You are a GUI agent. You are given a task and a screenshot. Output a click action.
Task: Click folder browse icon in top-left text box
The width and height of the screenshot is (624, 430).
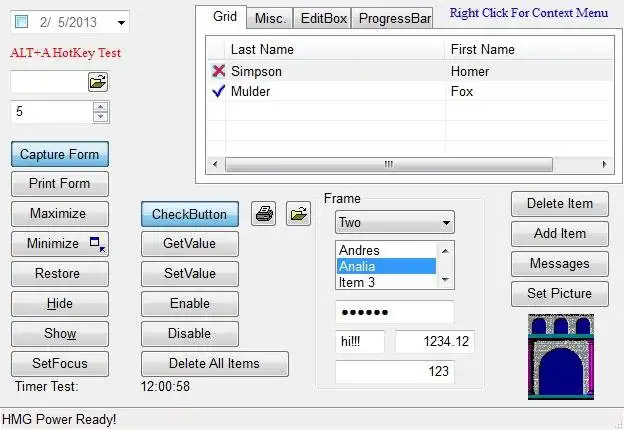click(98, 82)
